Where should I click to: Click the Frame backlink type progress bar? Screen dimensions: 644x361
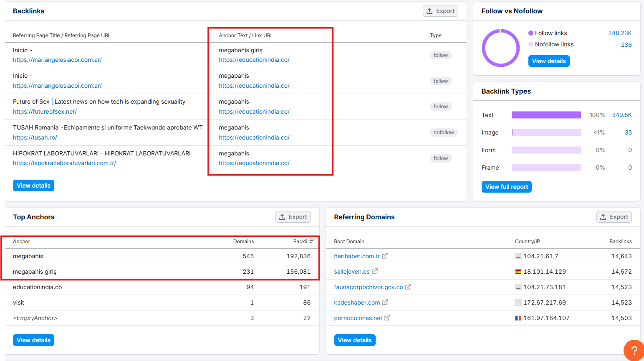(x=546, y=168)
